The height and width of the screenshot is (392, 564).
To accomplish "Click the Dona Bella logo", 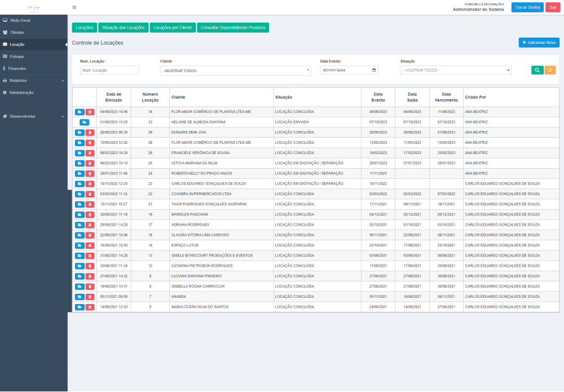I will (x=34, y=7).
